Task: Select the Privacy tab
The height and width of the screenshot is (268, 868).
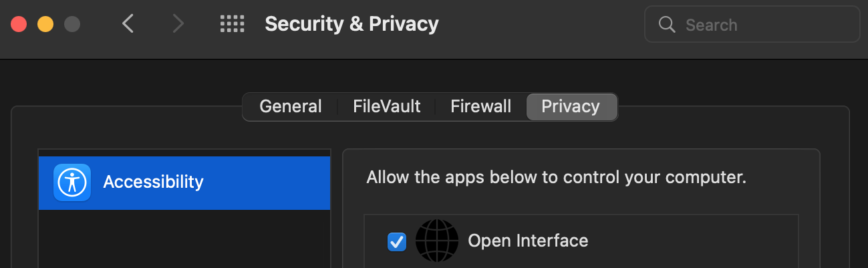Action: pyautogui.click(x=571, y=106)
